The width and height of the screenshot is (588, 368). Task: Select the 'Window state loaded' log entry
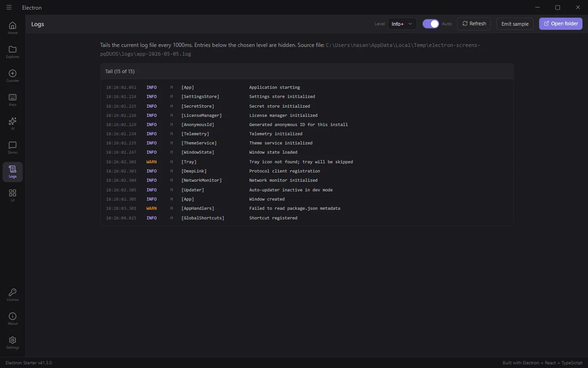click(x=273, y=152)
